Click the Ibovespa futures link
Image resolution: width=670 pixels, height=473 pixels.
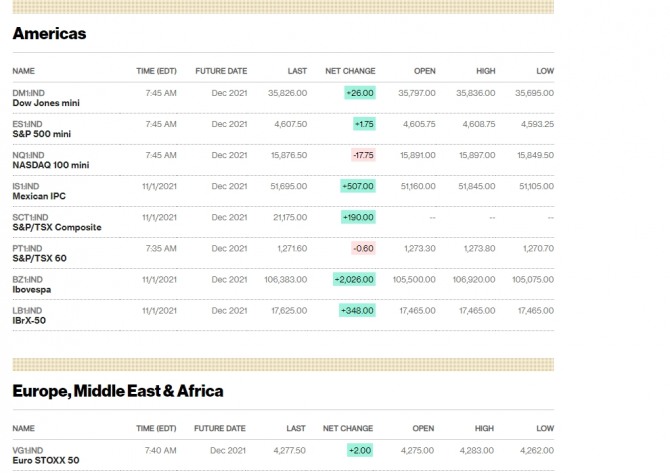(x=32, y=289)
